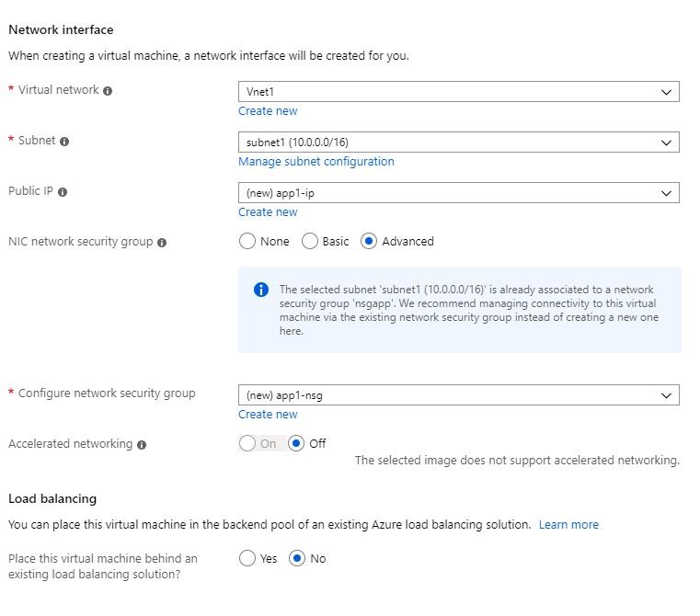Select Basic NIC network security group option
The height and width of the screenshot is (616, 700).
[311, 241]
